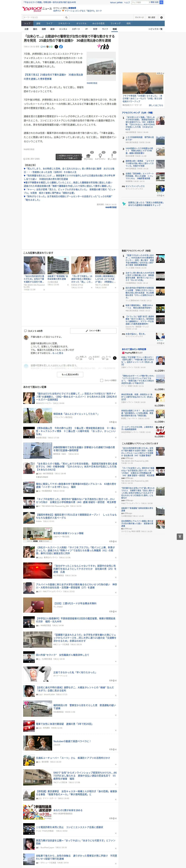Screen dimensions: 186x868
Task: Click first commenter's avatar image
Action: pos(26,337)
